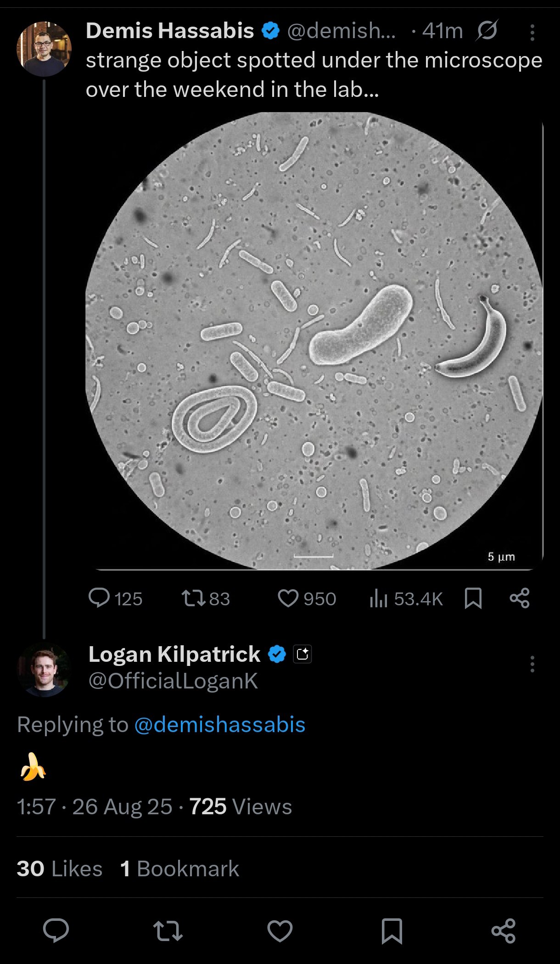Open more options on Logan's reply

[x=532, y=664]
